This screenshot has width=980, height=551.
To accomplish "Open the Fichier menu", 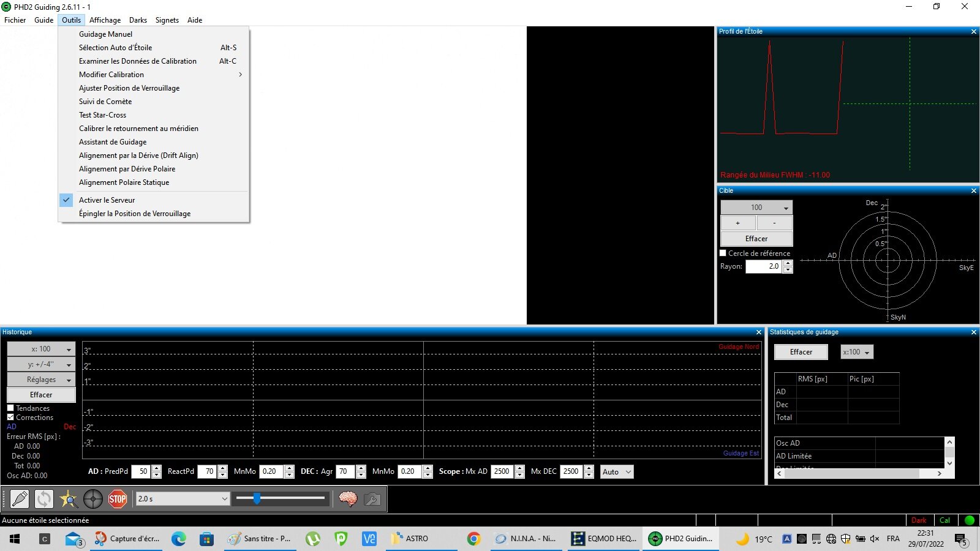I will click(15, 20).
